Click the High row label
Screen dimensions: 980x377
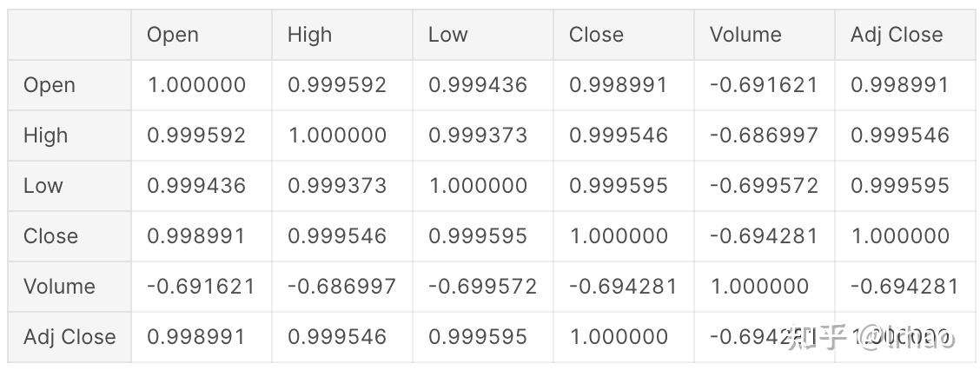point(46,136)
